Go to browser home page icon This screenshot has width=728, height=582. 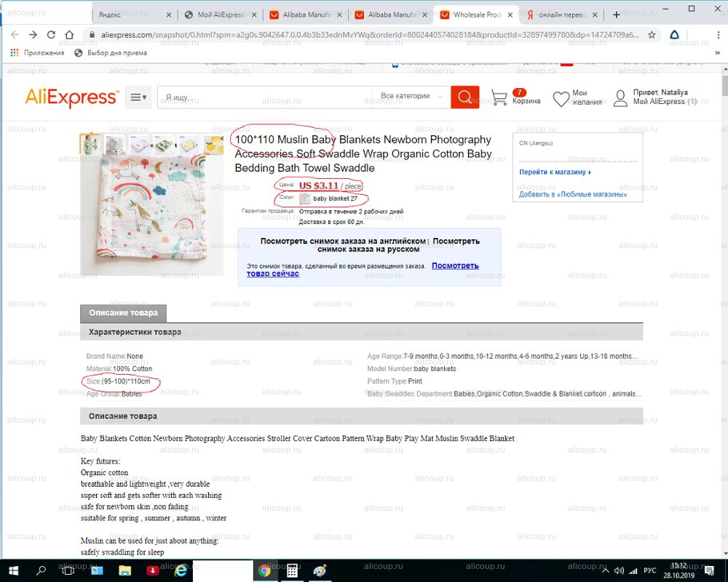click(69, 35)
